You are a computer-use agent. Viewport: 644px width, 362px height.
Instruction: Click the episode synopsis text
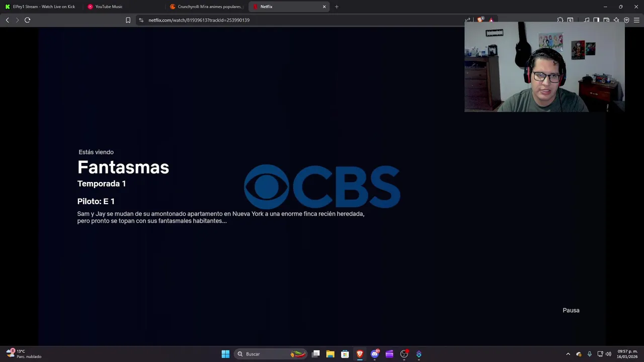point(221,217)
